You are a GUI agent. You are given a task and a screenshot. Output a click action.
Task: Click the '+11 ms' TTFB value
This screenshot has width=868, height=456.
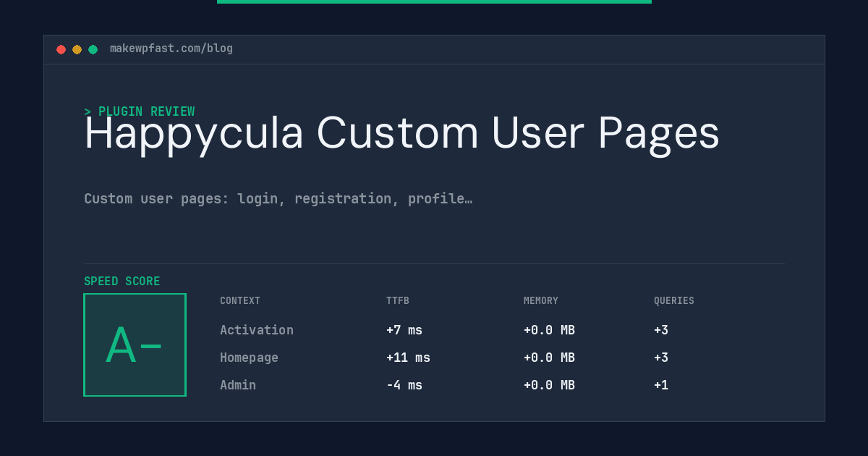(408, 358)
